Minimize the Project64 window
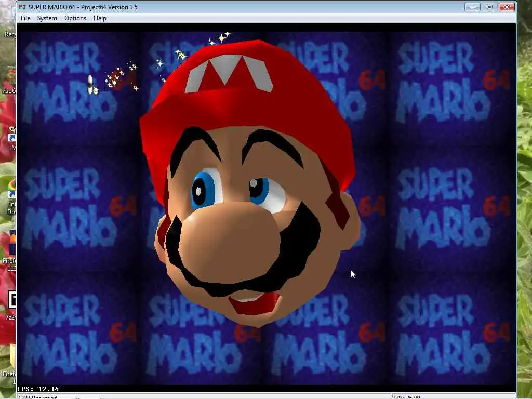Screen dimensions: 532x399 coord(472,7)
